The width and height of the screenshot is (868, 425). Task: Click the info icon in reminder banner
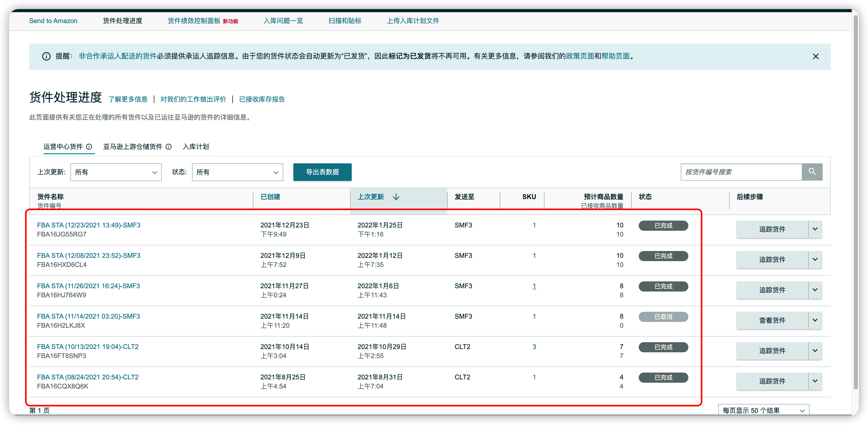[46, 56]
